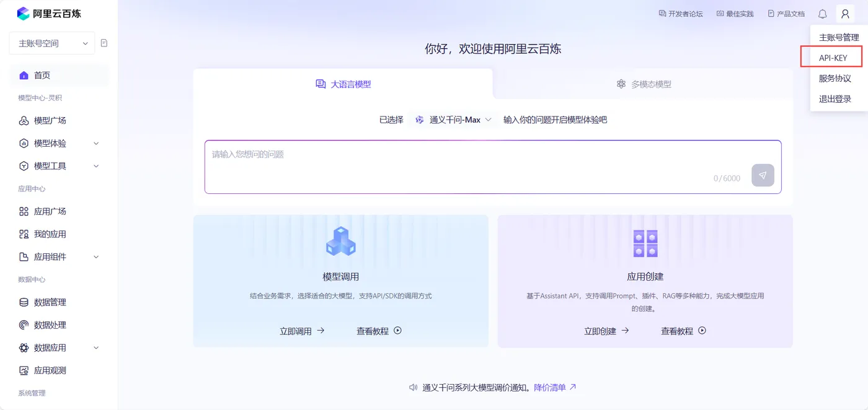The image size is (868, 410).
Task: Click the 模型广场 sidebar icon
Action: [x=24, y=121]
